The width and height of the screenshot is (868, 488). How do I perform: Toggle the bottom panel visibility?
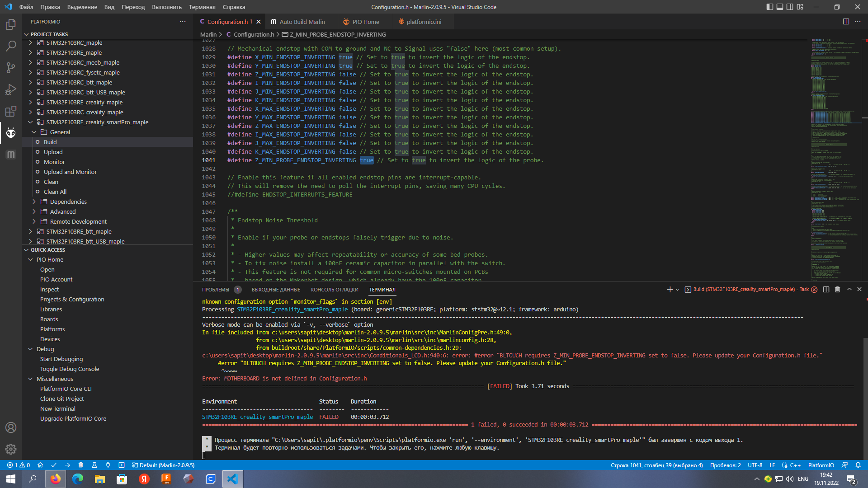(x=780, y=7)
